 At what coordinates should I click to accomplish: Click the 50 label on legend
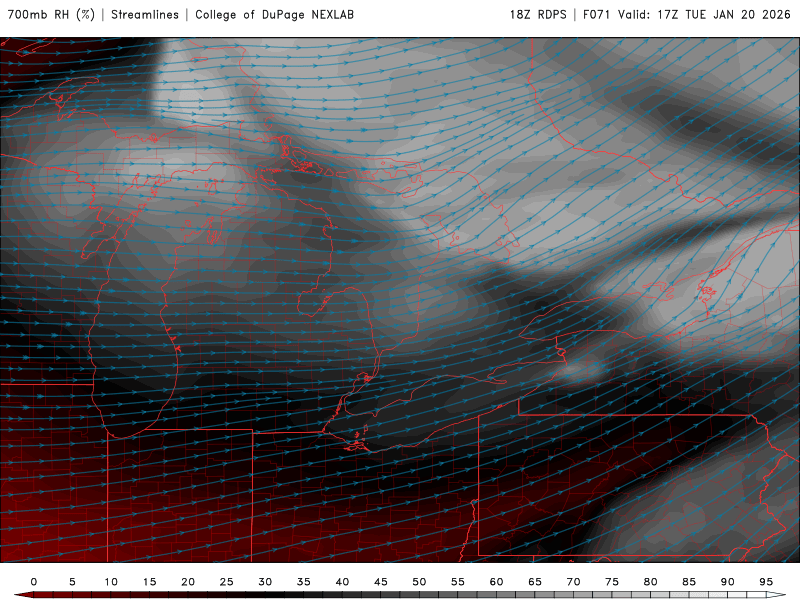point(419,582)
